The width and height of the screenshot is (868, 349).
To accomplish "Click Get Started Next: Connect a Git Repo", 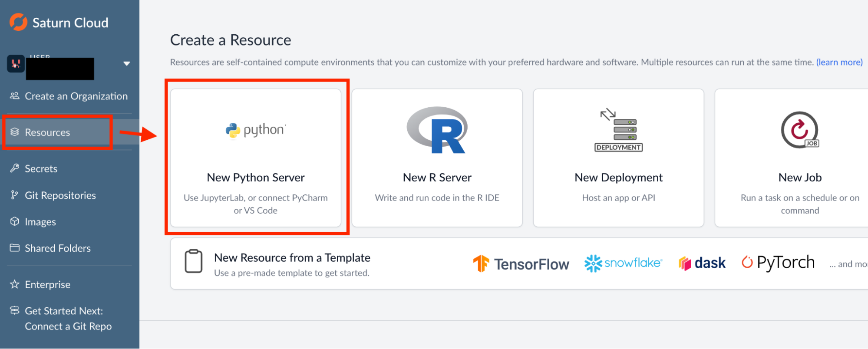I will (68, 319).
